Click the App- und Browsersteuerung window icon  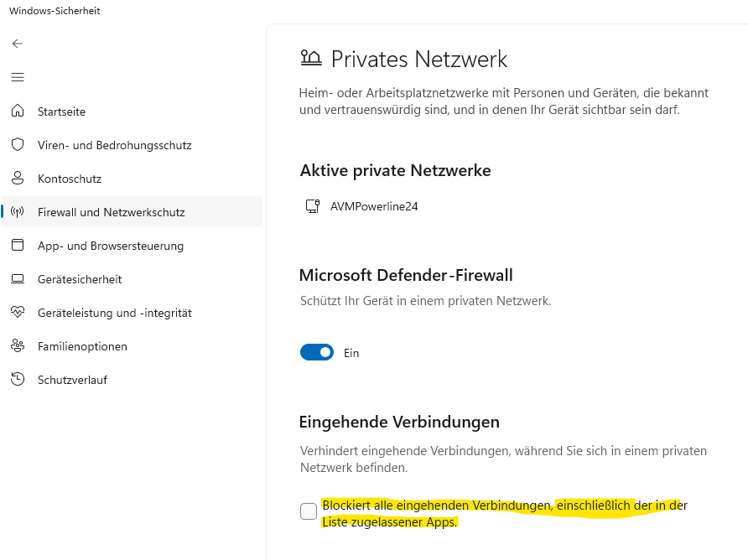[18, 246]
